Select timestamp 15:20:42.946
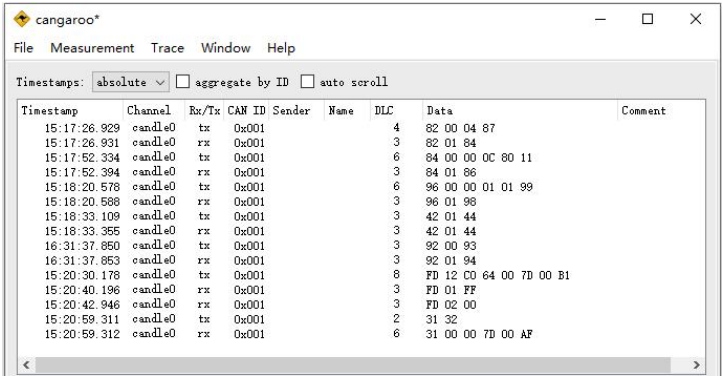 (x=82, y=305)
